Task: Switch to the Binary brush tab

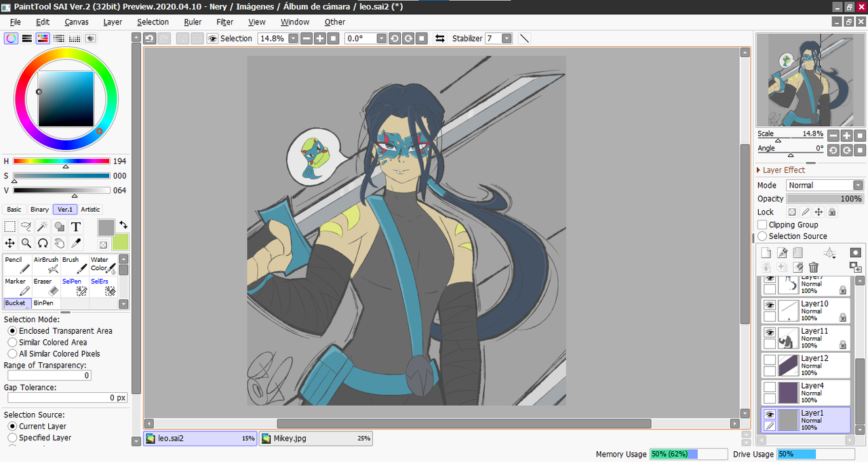Action: 39,210
